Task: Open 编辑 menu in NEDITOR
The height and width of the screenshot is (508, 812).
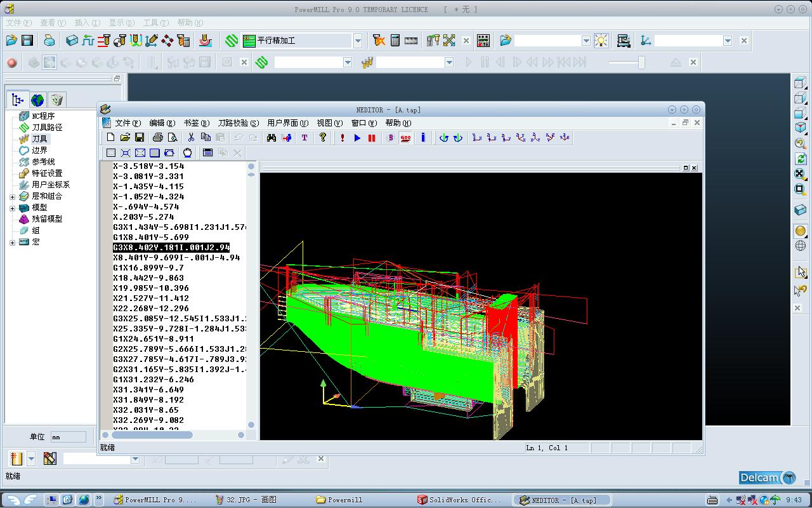Action: coord(162,123)
